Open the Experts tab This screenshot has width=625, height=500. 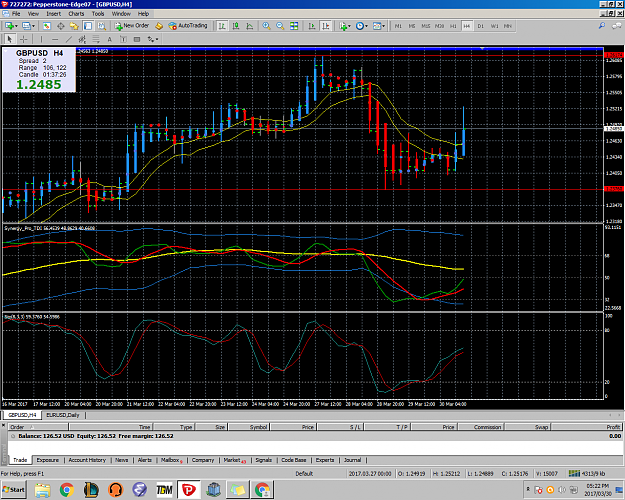point(325,460)
